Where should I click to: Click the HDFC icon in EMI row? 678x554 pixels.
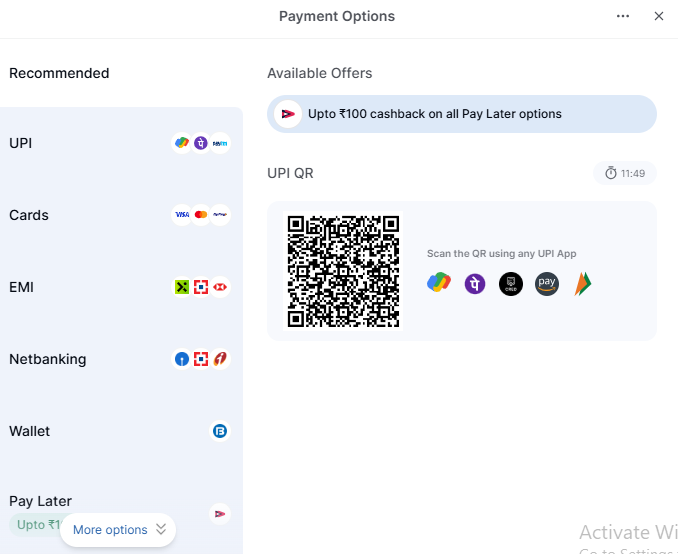coord(201,287)
